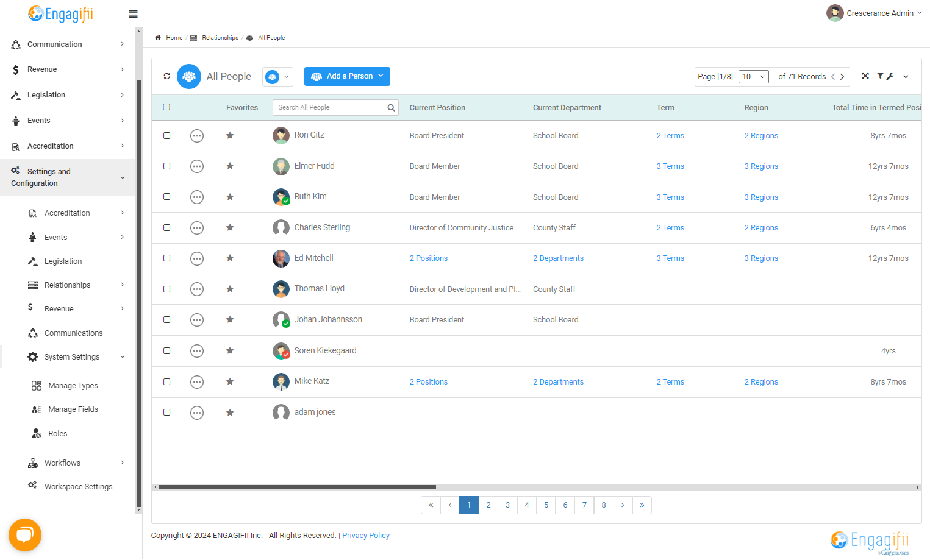Screen dimensions: 930x560
Task: Expand the panel options chevron
Action: tap(906, 77)
